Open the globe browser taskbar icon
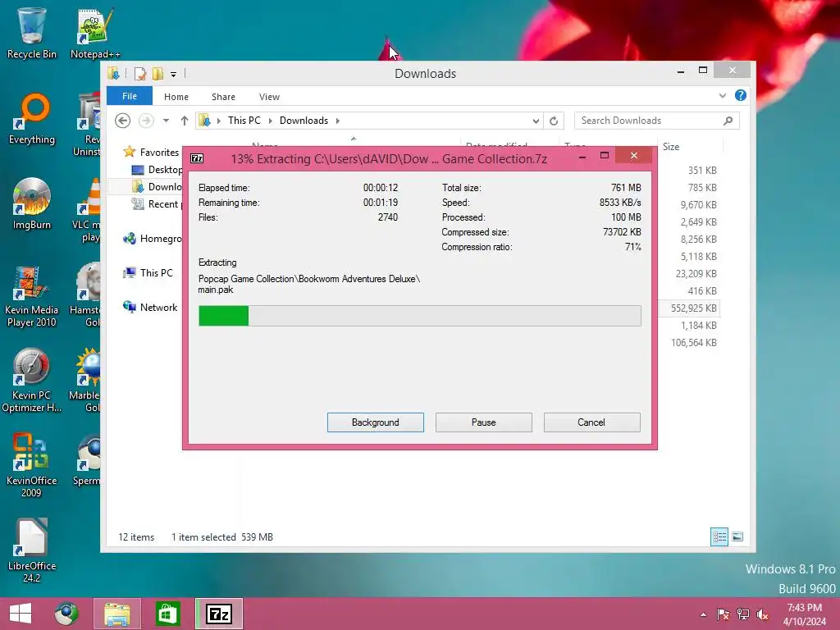The width and height of the screenshot is (840, 630). (x=66, y=614)
